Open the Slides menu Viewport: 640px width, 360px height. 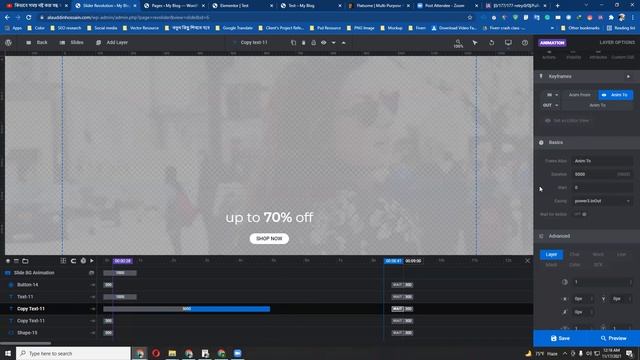point(72,42)
